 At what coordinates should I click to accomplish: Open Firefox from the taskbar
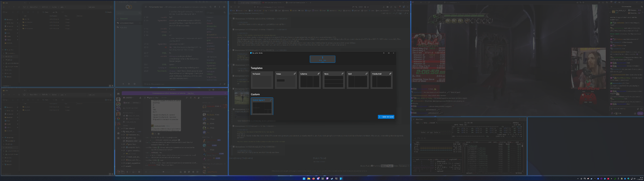pos(313,179)
